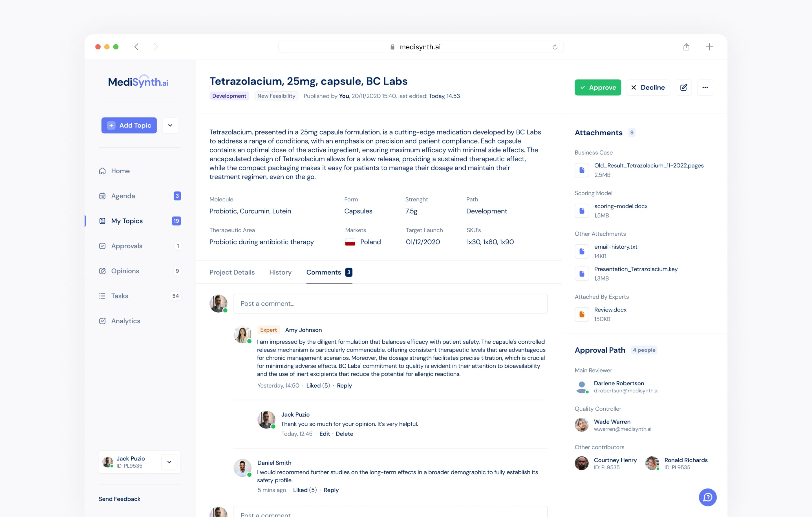Click the scoring-model.docx file icon
Screen dimensions: 812x517
click(582, 211)
